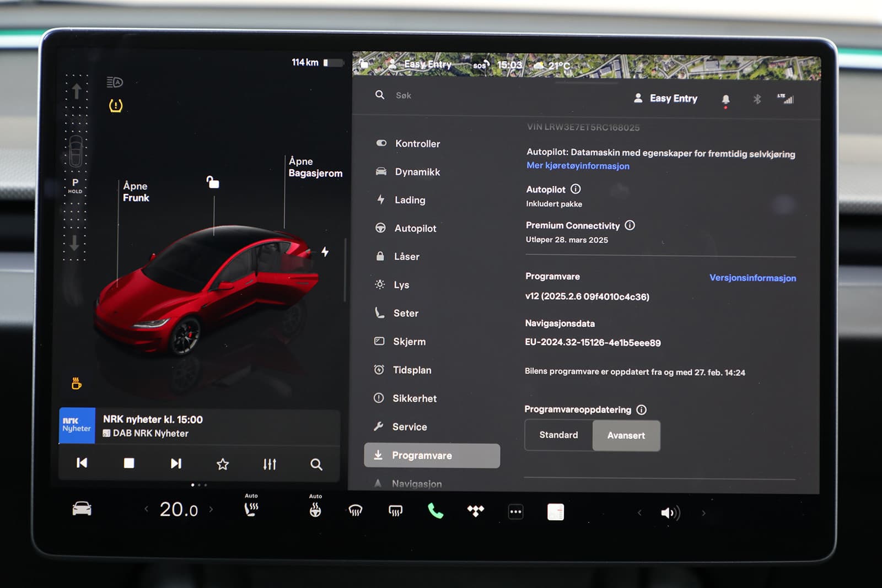
Task: Increase cabin temperature with right arrow
Action: [211, 509]
